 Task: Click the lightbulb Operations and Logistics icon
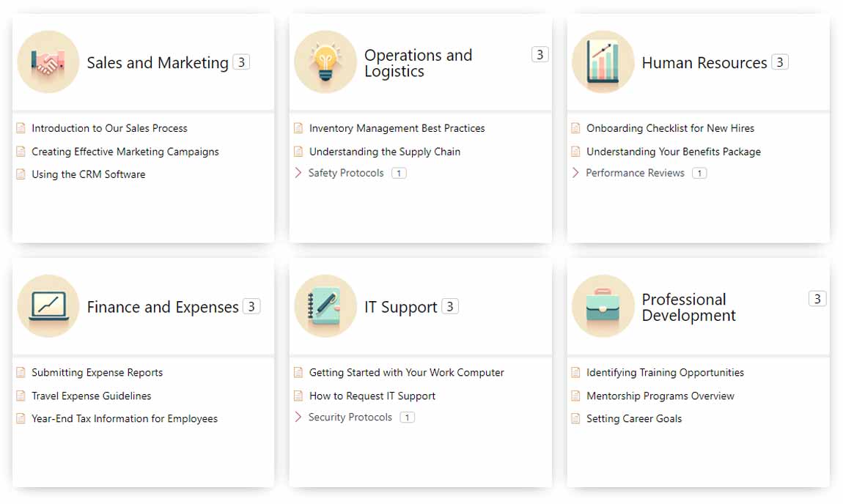click(x=325, y=62)
